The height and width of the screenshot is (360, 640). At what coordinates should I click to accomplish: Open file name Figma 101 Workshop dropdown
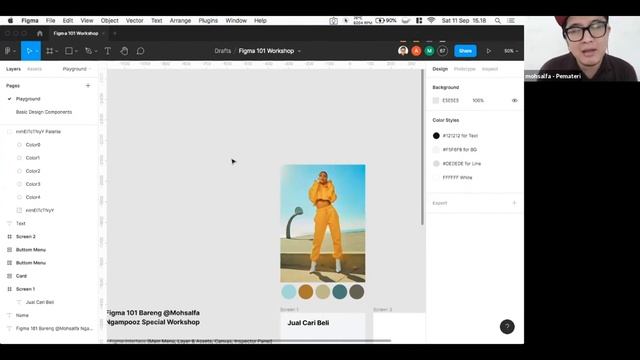[x=299, y=51]
